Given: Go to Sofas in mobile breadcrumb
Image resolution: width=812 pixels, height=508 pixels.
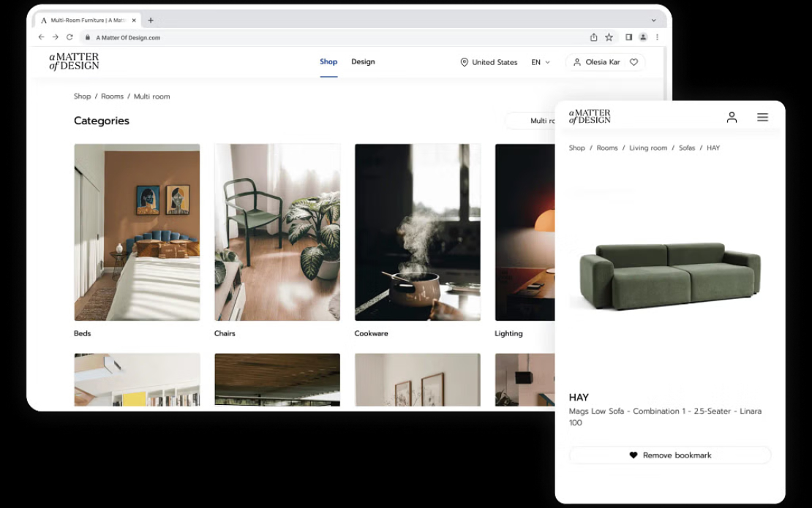Looking at the screenshot, I should pos(687,148).
